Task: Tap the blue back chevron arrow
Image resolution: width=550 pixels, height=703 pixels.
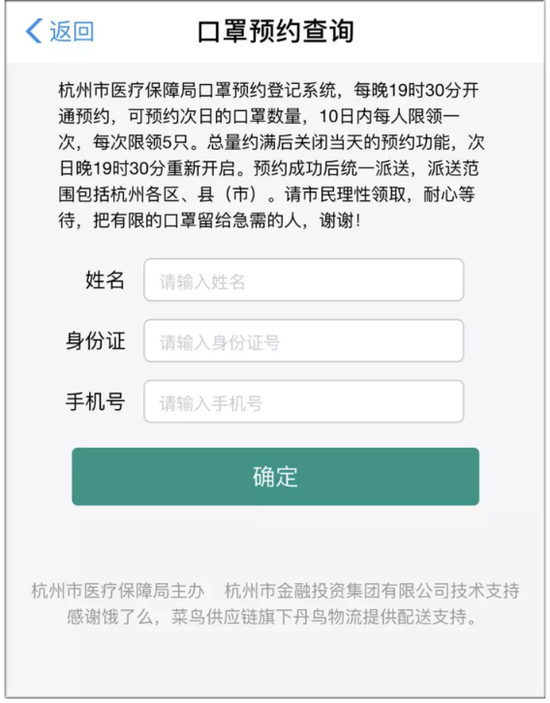Action: [34, 31]
